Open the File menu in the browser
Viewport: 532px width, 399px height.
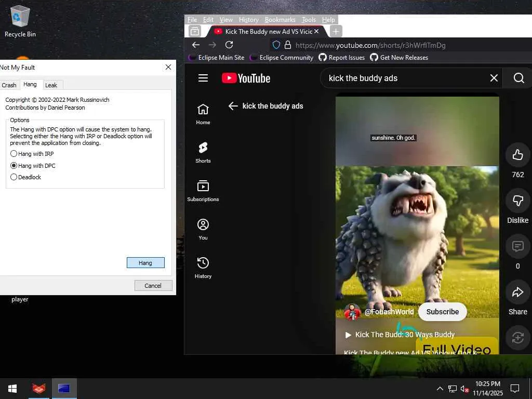coord(192,20)
